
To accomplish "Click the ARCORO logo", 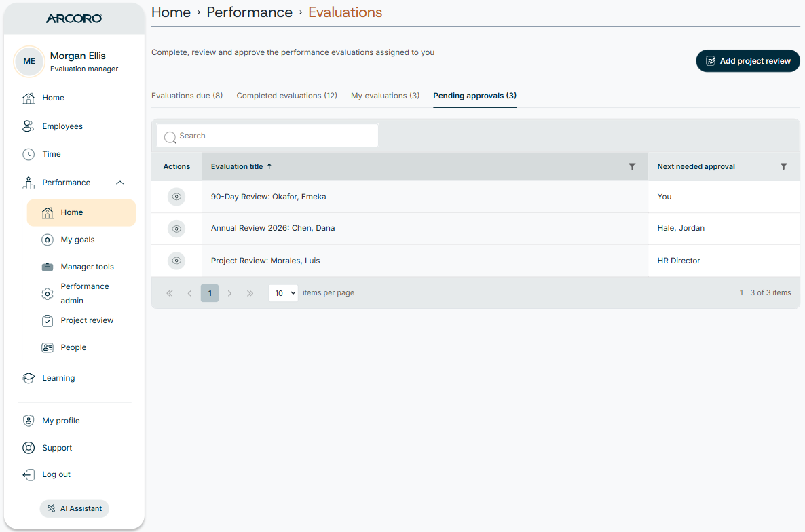I will tap(74, 18).
